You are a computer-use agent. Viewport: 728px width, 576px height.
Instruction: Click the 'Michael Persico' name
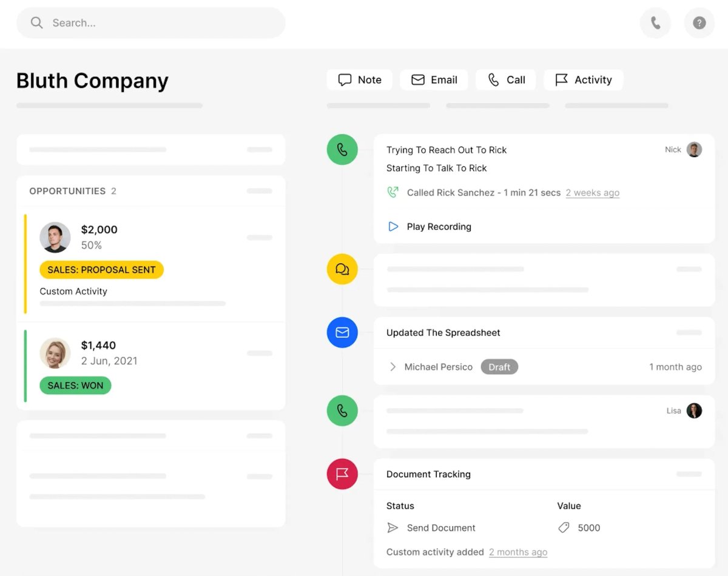439,367
